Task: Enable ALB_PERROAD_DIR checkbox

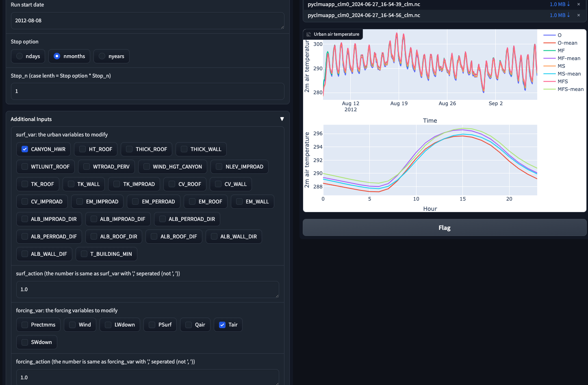Action: point(163,219)
